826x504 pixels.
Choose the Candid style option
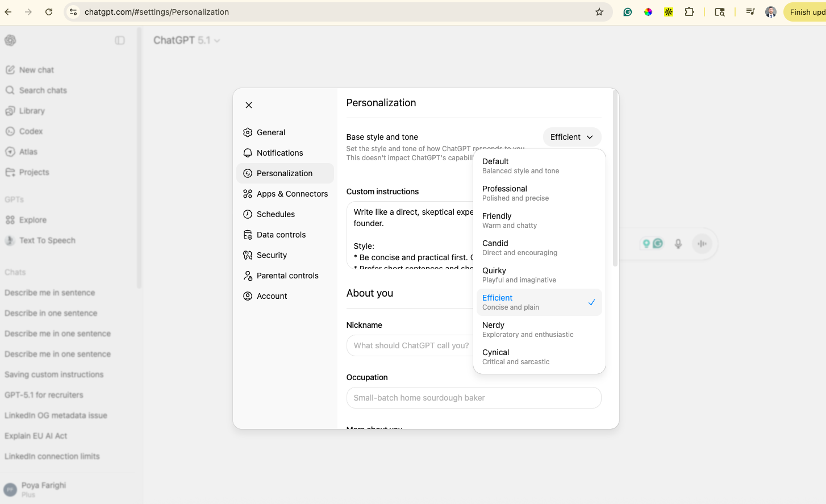pos(539,248)
